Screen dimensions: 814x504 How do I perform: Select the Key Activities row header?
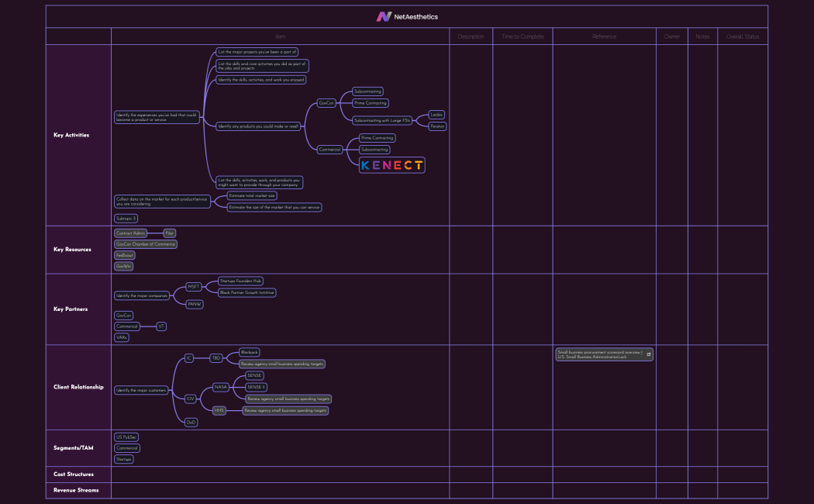pos(71,135)
